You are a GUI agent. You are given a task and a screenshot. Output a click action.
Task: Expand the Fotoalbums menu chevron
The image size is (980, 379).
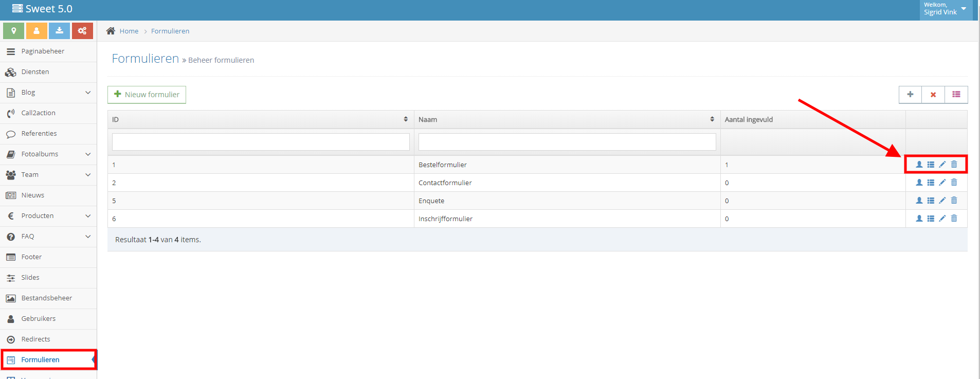[x=88, y=154]
